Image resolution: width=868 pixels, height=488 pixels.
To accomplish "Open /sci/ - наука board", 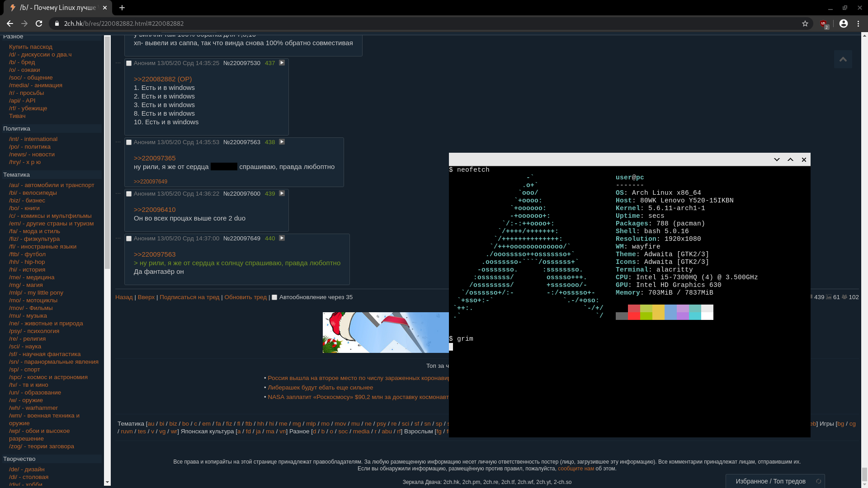I will click(25, 347).
